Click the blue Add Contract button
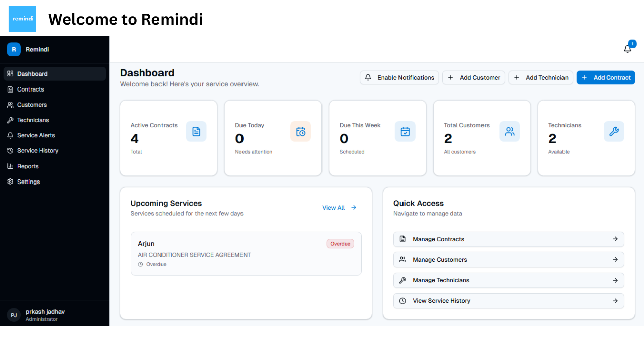Screen dimensions: 644x362 click(x=606, y=78)
